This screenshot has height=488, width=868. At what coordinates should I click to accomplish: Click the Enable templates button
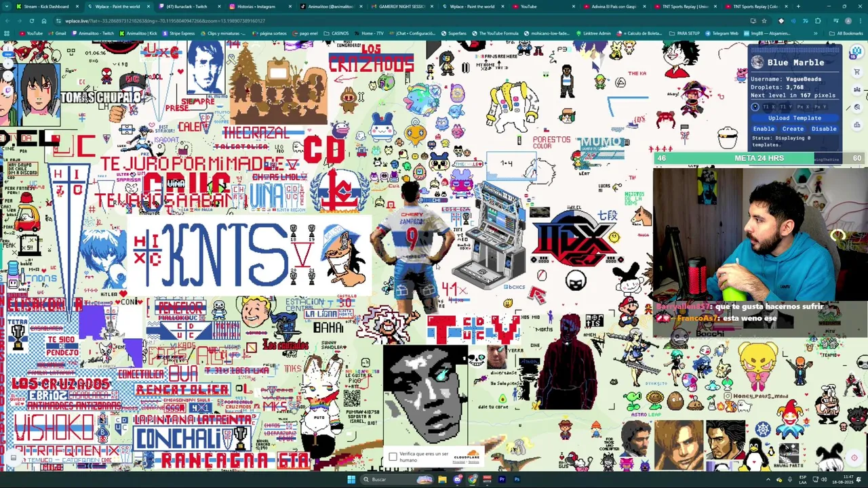point(764,129)
